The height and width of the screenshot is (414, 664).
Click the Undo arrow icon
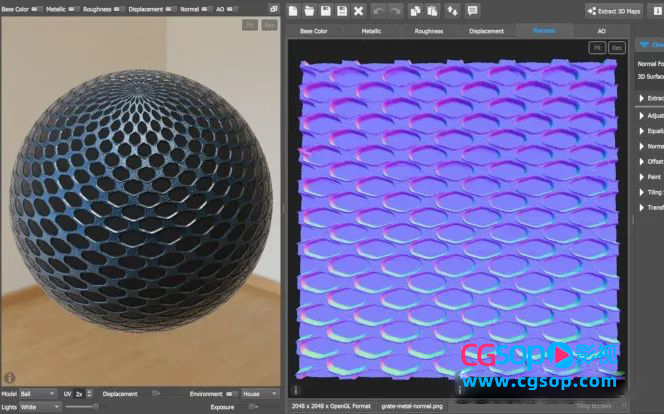coord(378,10)
